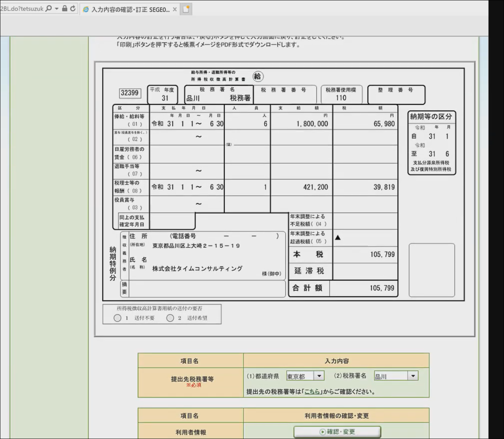Click the salary amount 1,800,000
Image resolution: width=504 pixels, height=439 pixels.
click(x=312, y=124)
